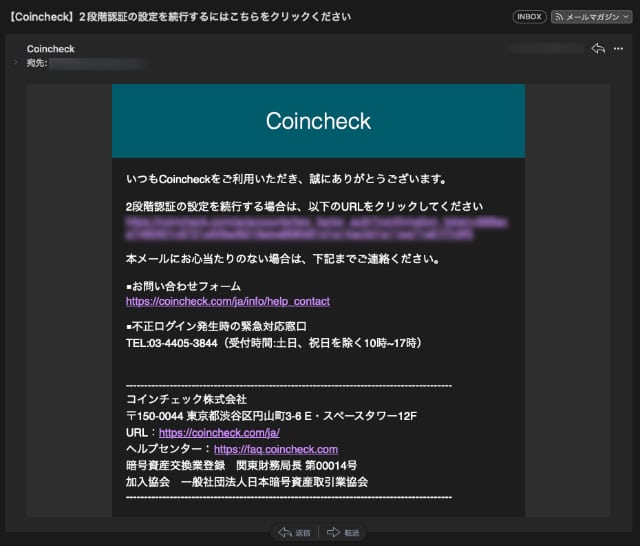
Task: Click the Coincheck sender name
Action: [51, 49]
